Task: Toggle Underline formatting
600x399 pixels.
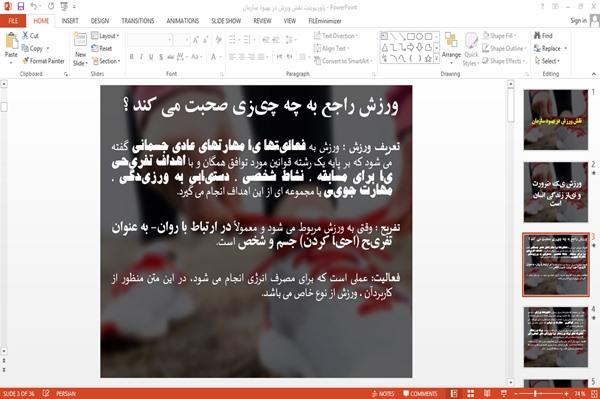Action: [x=151, y=57]
